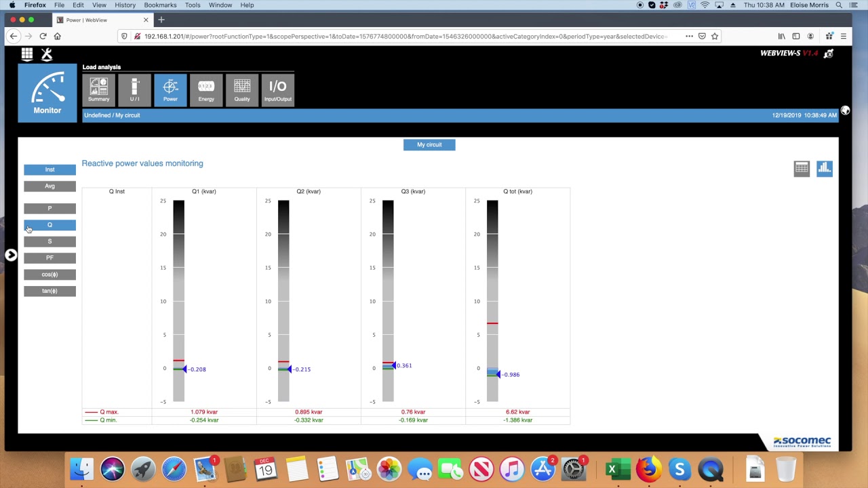Open the History menu
868x488 pixels.
125,5
